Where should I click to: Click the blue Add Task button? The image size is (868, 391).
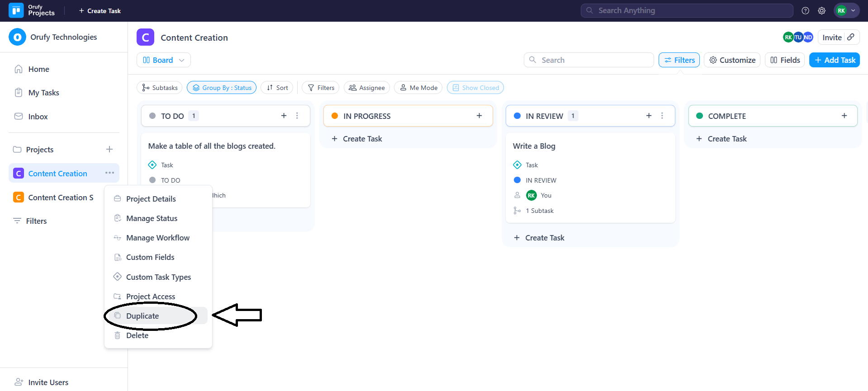coord(834,60)
